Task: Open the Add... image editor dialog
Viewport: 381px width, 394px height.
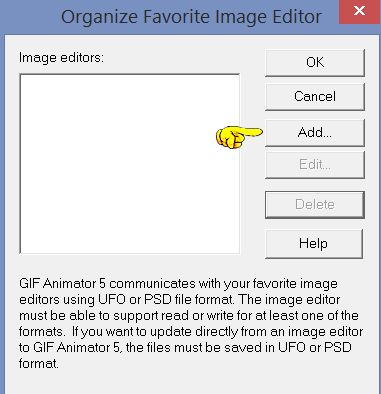Action: click(x=315, y=133)
